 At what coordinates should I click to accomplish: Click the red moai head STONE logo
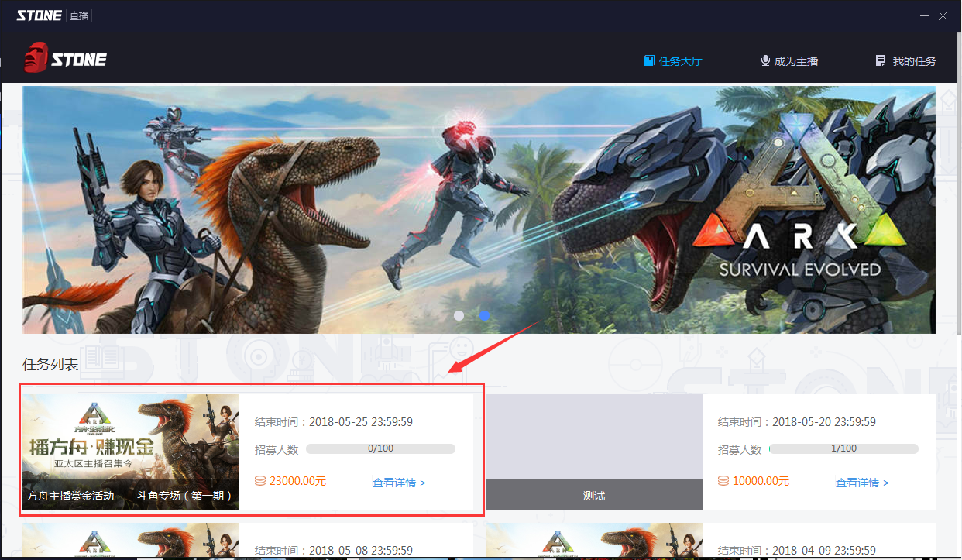[x=36, y=59]
